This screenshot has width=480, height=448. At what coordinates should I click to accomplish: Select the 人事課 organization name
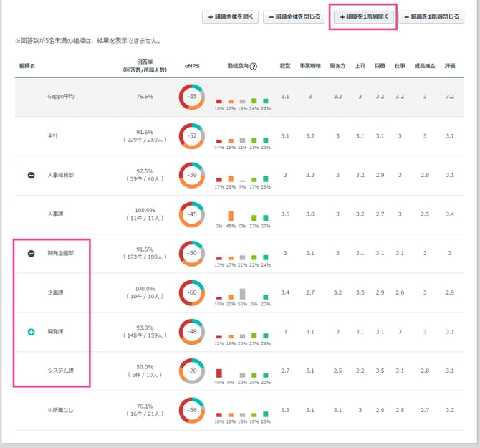coord(55,214)
